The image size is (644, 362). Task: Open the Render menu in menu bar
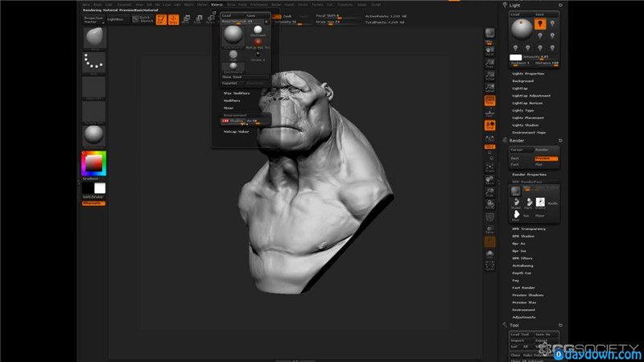276,5
